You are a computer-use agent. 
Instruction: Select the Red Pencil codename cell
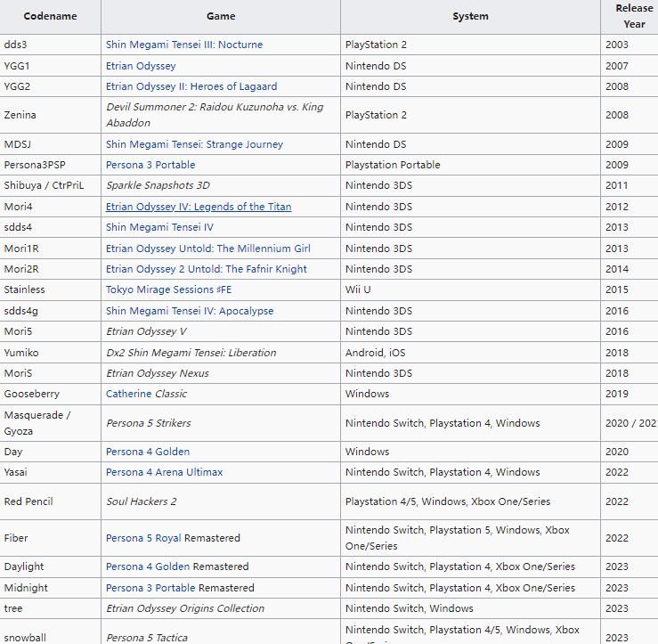[51, 501]
